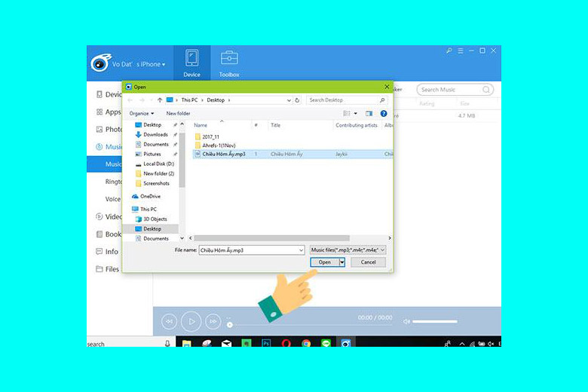This screenshot has height=392, width=588.
Task: Open the Device tab in iTools
Action: click(x=191, y=63)
